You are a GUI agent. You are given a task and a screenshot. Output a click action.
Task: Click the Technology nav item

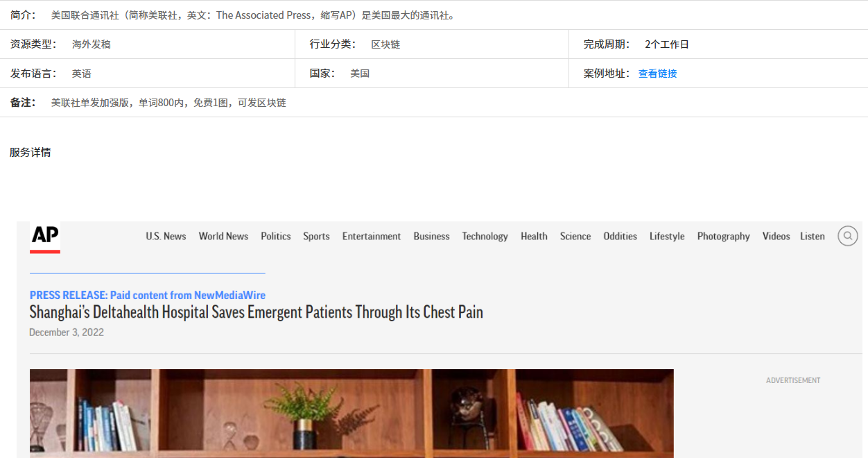click(x=485, y=236)
